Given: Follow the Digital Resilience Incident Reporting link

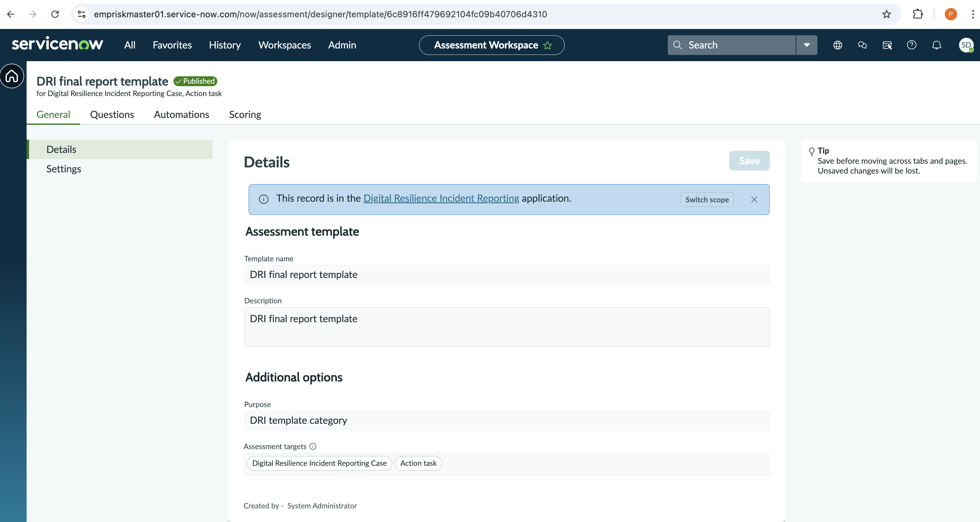Looking at the screenshot, I should coord(441,198).
